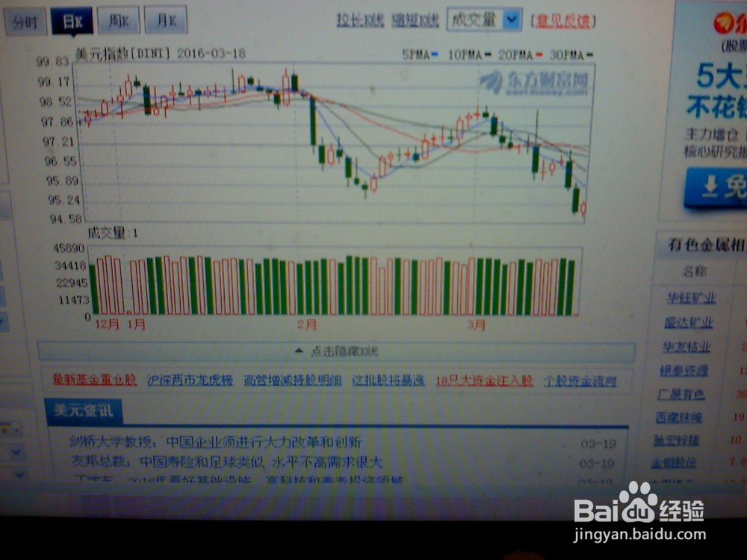Open 个股资金流向 link
Viewport: 747px width, 560px height.
coord(580,381)
